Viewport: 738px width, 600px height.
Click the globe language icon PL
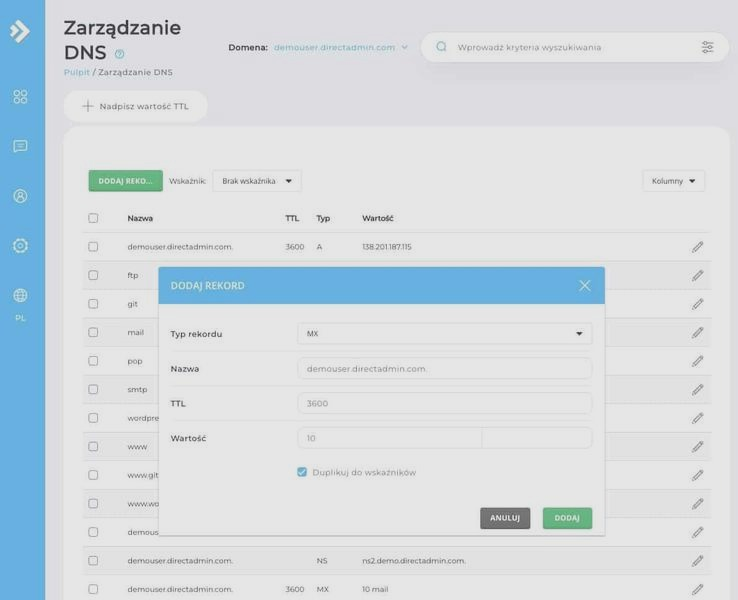[20, 296]
